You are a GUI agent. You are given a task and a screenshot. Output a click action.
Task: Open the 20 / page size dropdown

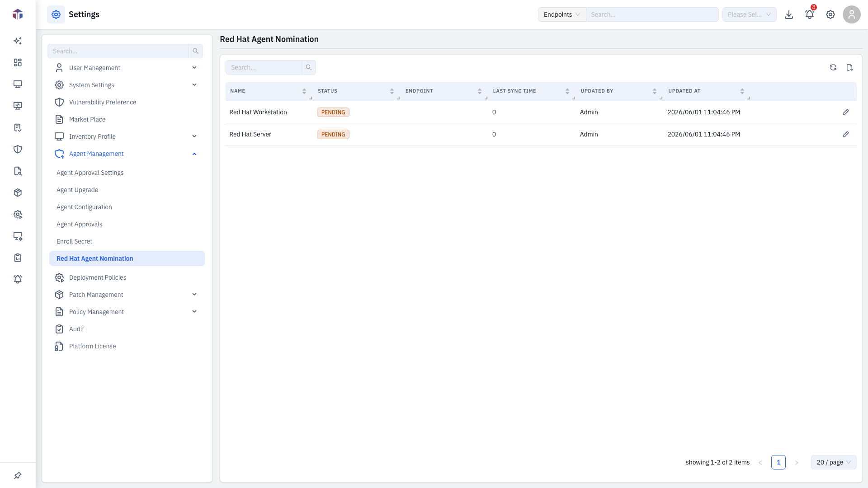[833, 462]
